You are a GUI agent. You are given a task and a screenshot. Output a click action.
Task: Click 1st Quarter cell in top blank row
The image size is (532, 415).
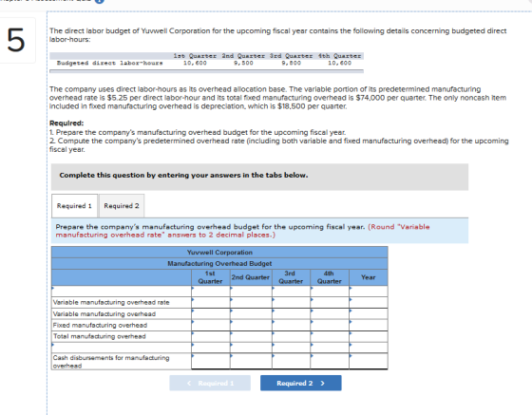click(211, 292)
